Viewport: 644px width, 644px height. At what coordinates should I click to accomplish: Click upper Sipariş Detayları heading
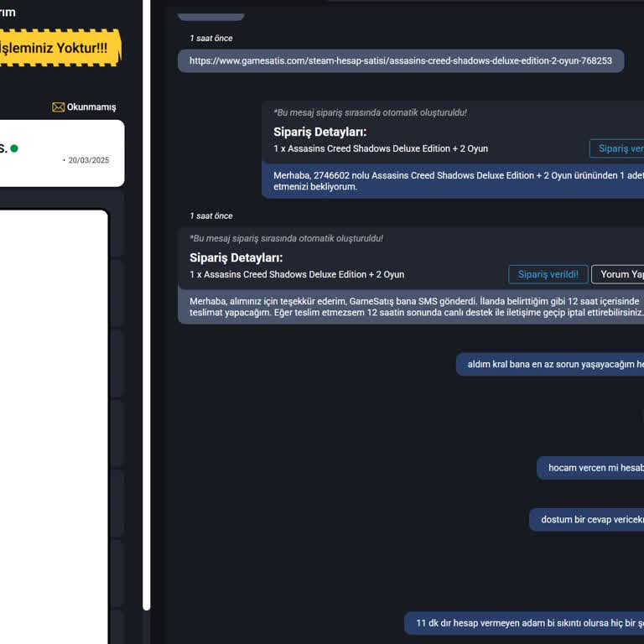click(x=320, y=132)
